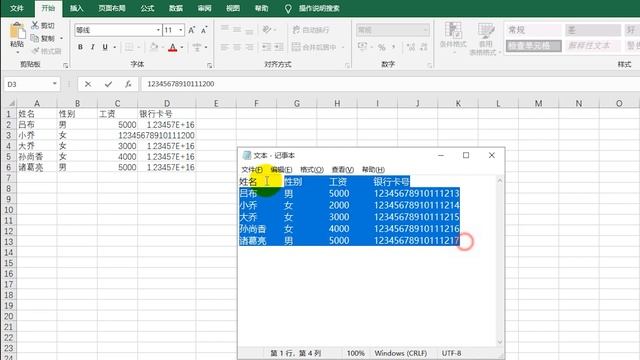Click Notepad vertical scrollbar up arrow
This screenshot has height=360, width=640.
tap(500, 180)
